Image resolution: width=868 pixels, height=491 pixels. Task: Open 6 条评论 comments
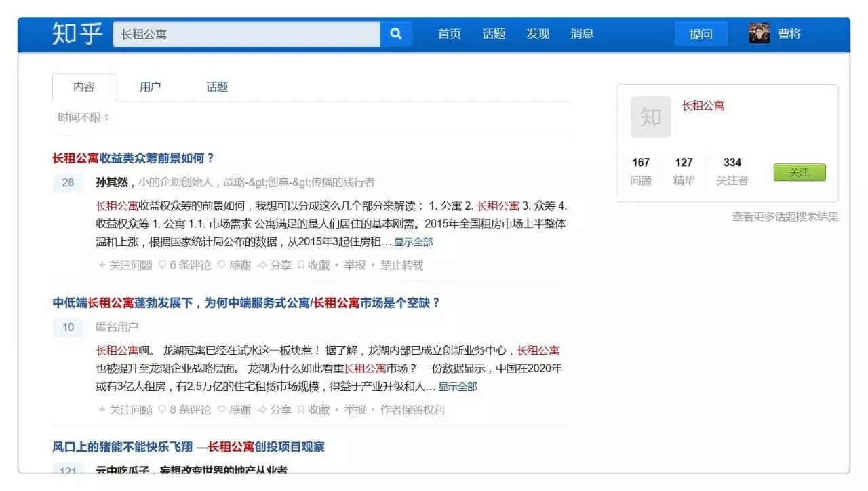click(x=184, y=265)
